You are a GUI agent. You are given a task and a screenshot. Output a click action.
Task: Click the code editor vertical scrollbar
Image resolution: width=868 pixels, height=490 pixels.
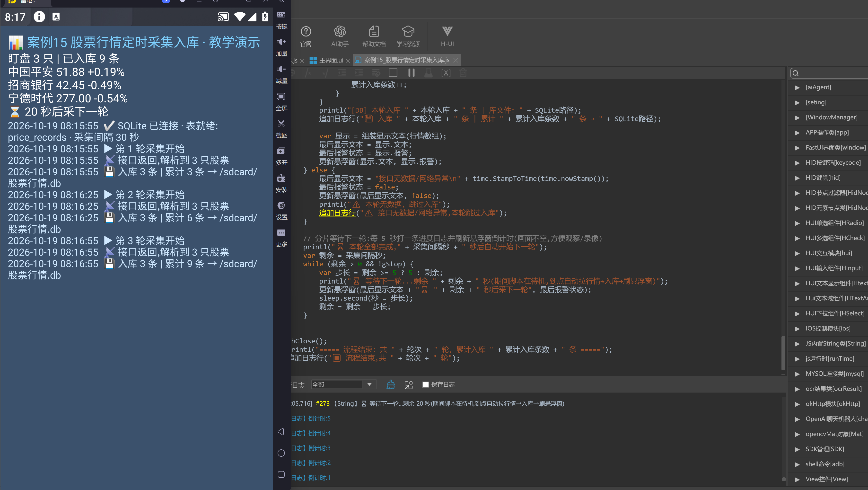click(783, 353)
